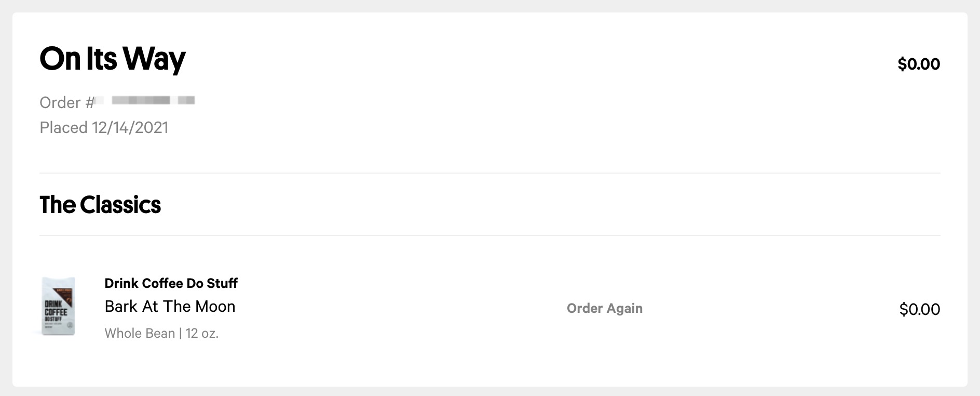
Task: Click the "DRINK COFFEE" text on the bag image
Action: pyautogui.click(x=56, y=308)
